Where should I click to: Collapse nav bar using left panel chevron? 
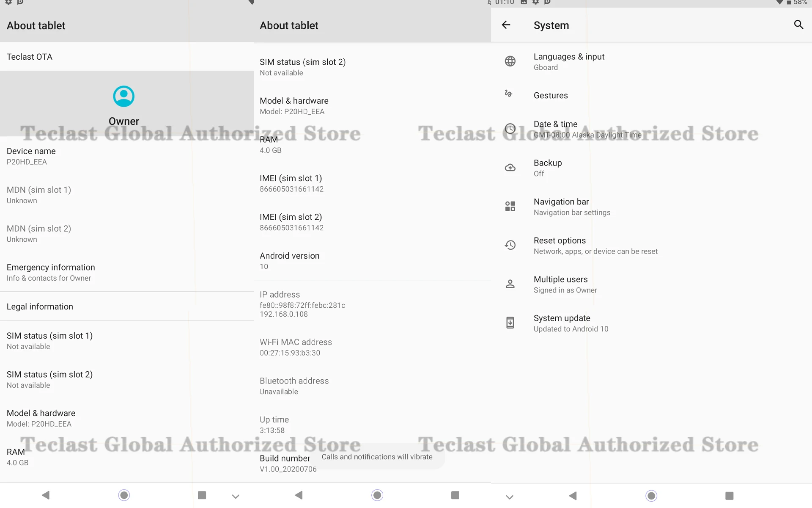[x=236, y=496]
